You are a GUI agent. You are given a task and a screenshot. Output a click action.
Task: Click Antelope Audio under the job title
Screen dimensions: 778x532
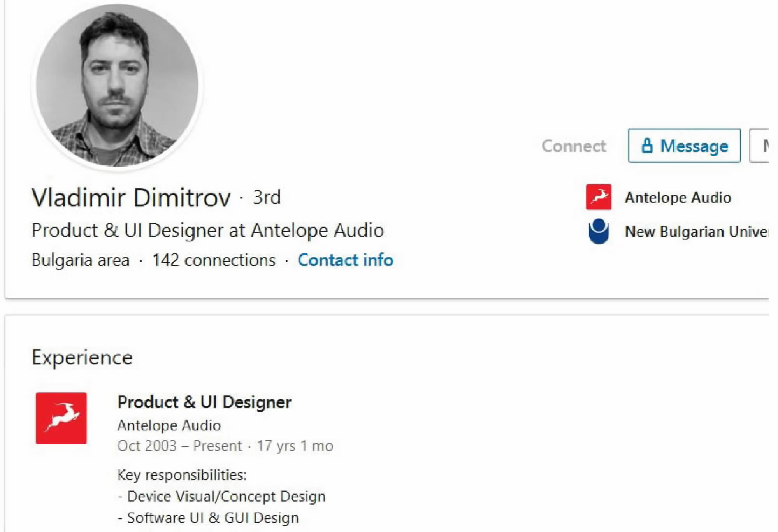(x=169, y=425)
